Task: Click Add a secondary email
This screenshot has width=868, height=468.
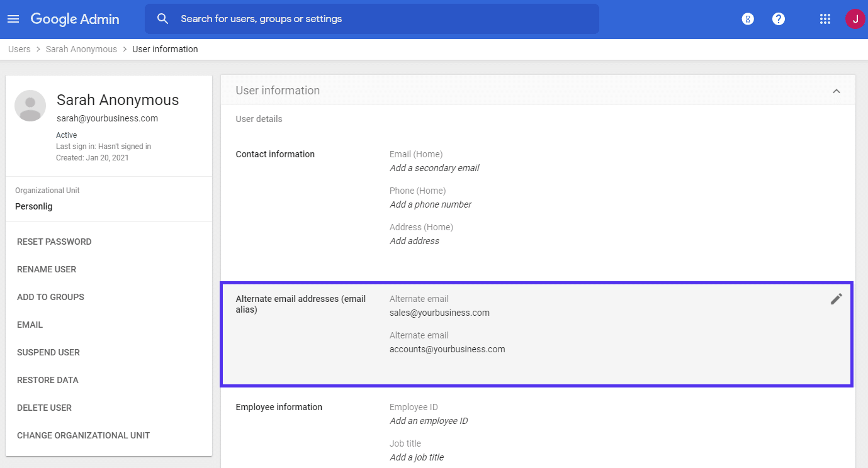Action: point(434,167)
